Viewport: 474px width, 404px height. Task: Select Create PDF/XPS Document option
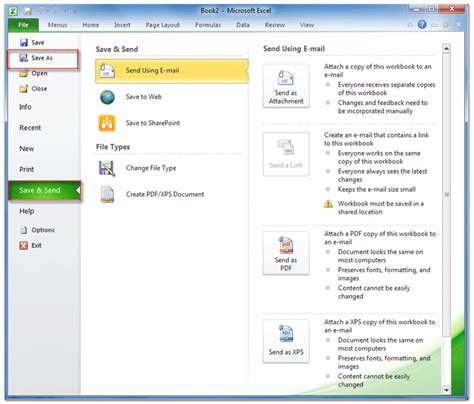(x=172, y=194)
